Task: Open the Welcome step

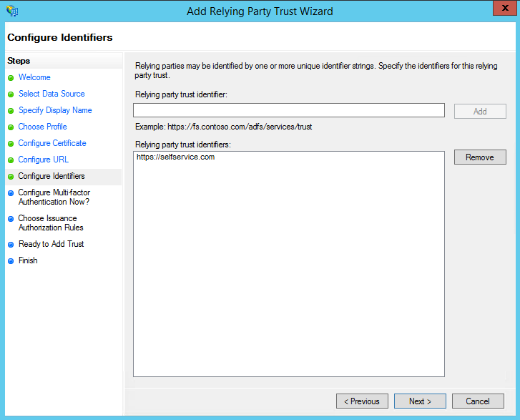Action: point(34,77)
